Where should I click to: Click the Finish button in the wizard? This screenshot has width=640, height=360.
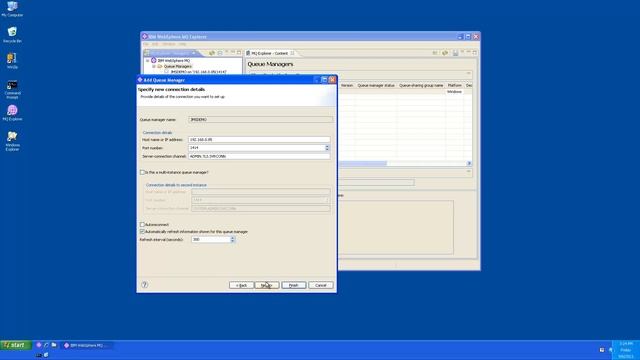pyautogui.click(x=293, y=285)
